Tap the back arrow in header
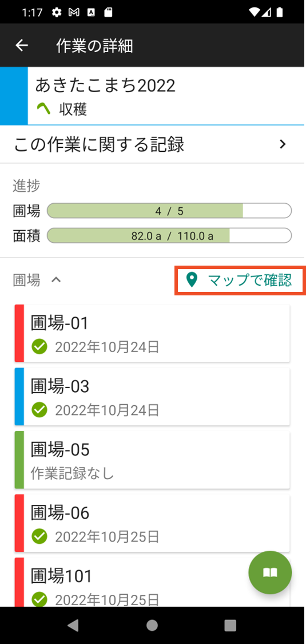 pyautogui.click(x=22, y=46)
